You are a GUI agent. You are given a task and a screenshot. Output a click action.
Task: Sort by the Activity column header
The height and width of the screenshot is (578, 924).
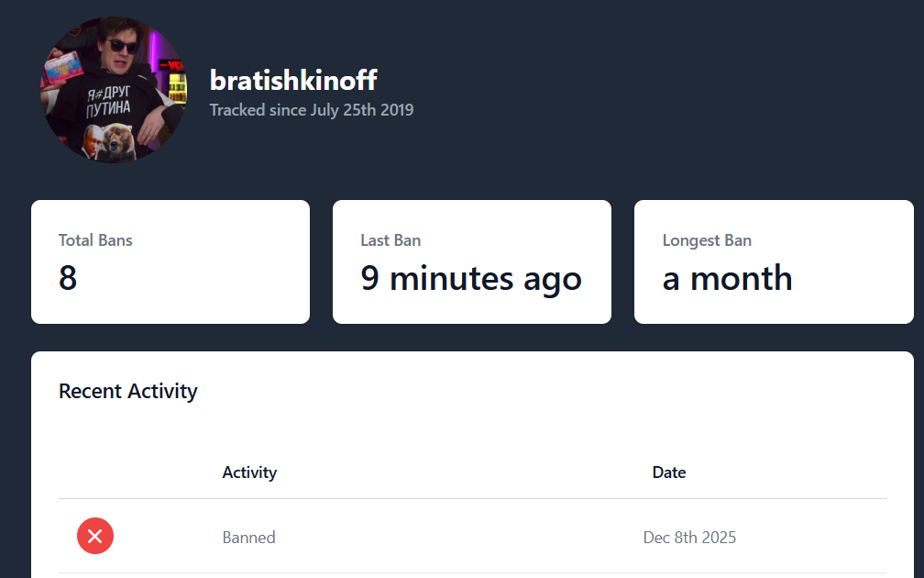tap(249, 472)
